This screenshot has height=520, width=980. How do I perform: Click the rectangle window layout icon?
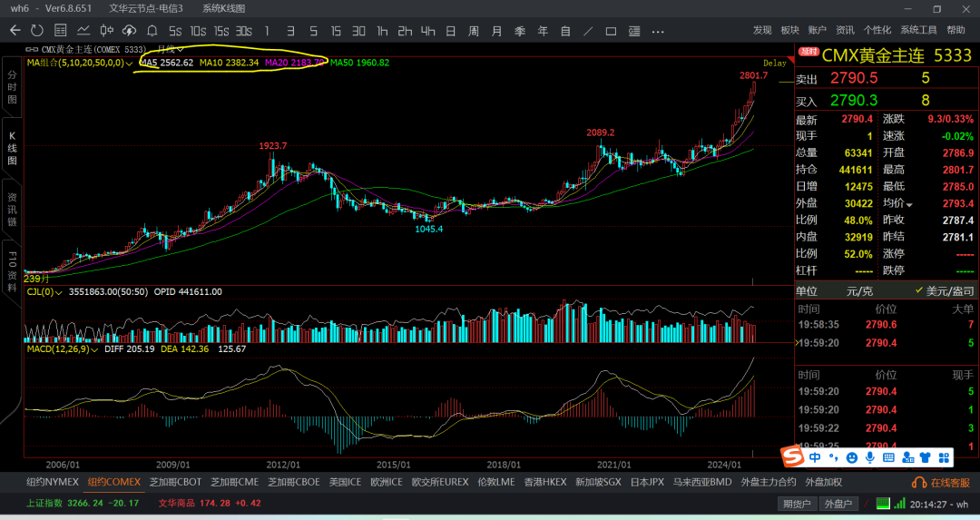point(612,31)
